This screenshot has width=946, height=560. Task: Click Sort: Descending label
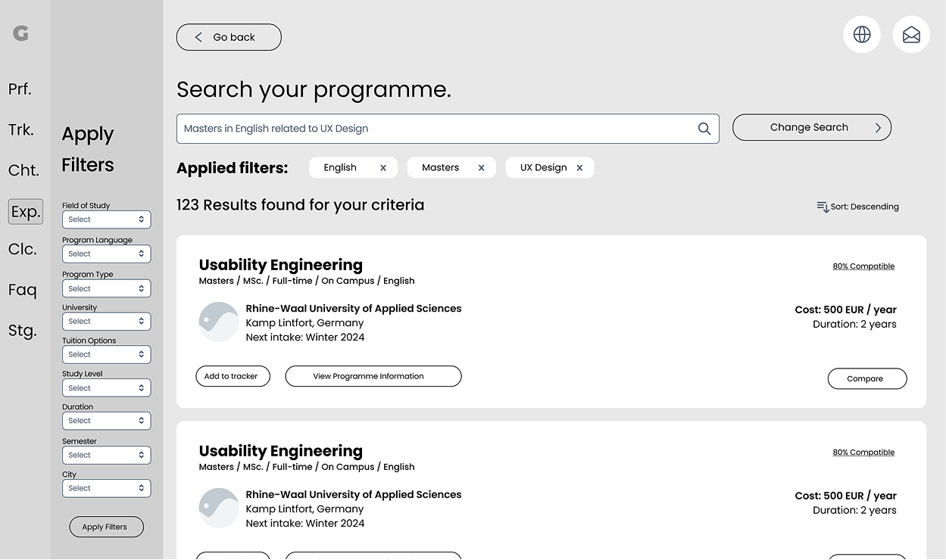pyautogui.click(x=865, y=207)
